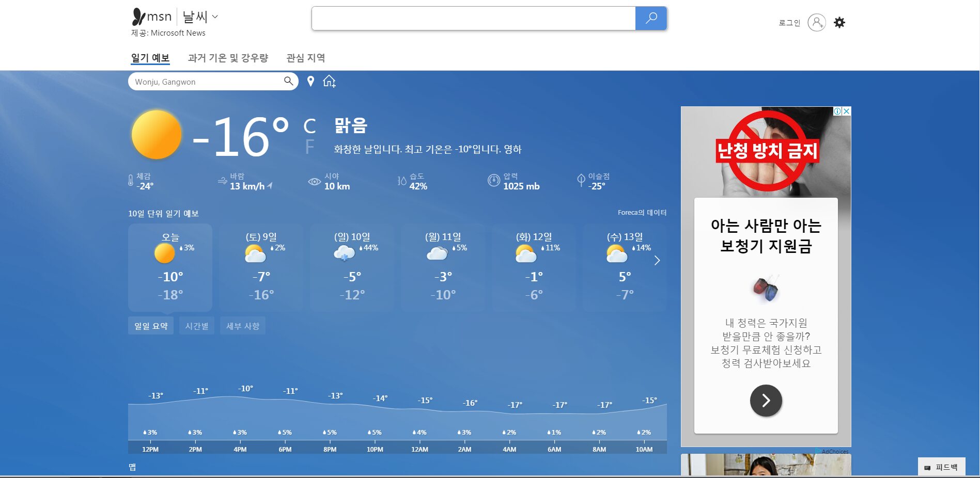Click the user profile avatar icon
This screenshot has width=980, height=478.
tap(816, 23)
